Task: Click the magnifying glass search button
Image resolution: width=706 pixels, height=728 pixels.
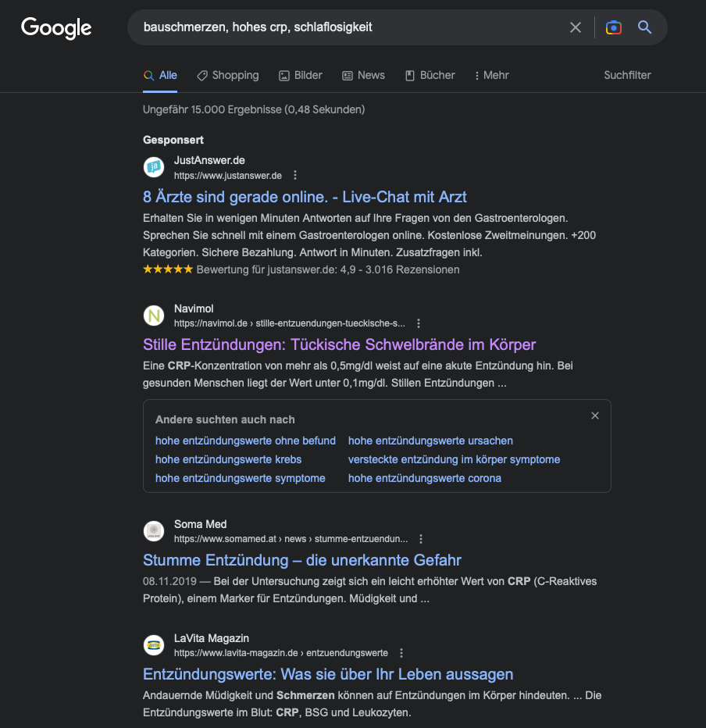Action: [x=645, y=27]
